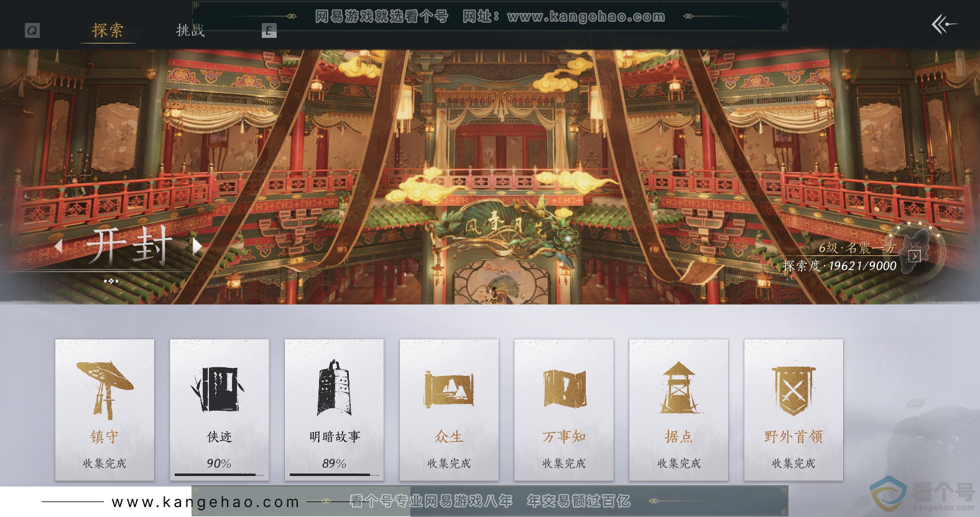Click the 明暗故事 label

click(335, 437)
